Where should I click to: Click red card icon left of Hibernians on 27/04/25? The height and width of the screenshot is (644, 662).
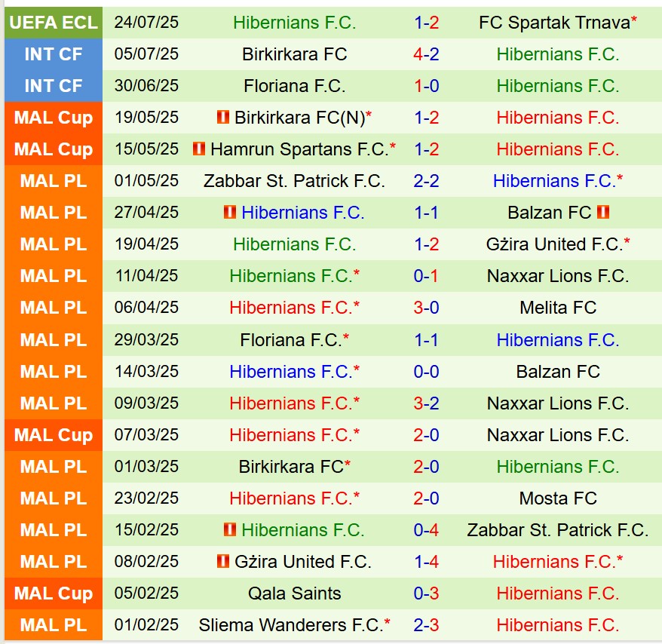pyautogui.click(x=230, y=212)
